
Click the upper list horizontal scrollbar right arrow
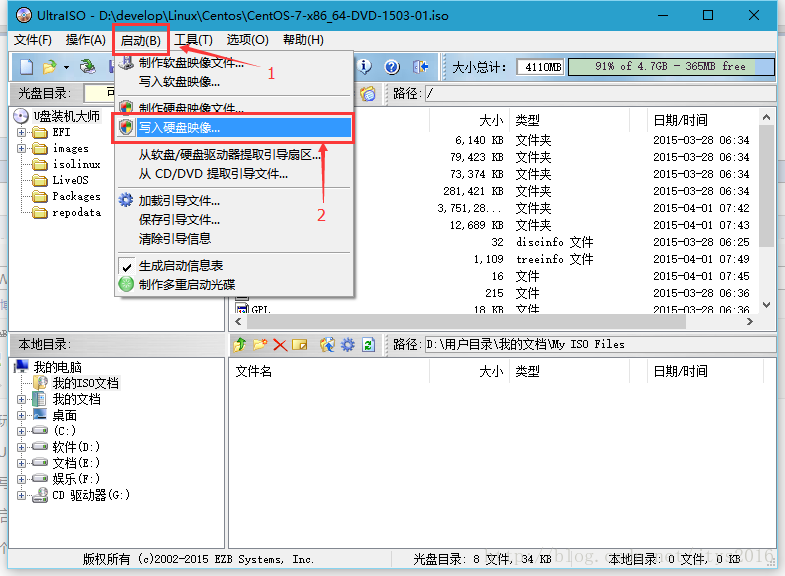click(749, 321)
